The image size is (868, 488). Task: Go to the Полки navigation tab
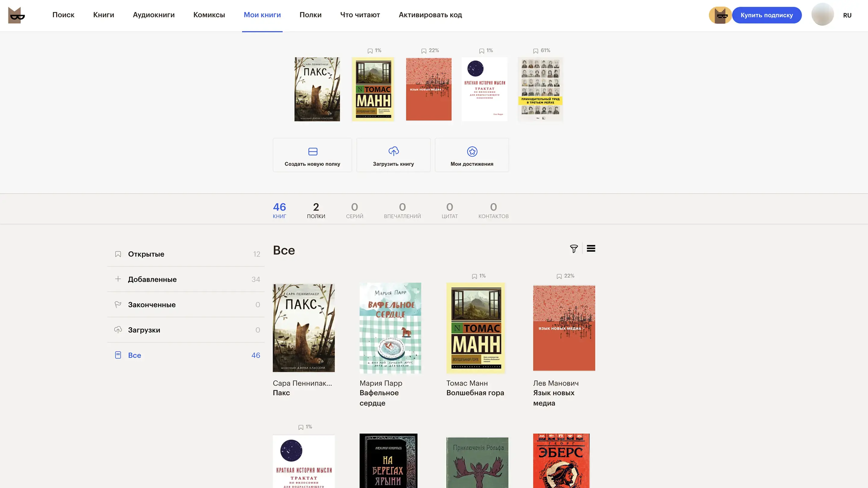point(310,15)
